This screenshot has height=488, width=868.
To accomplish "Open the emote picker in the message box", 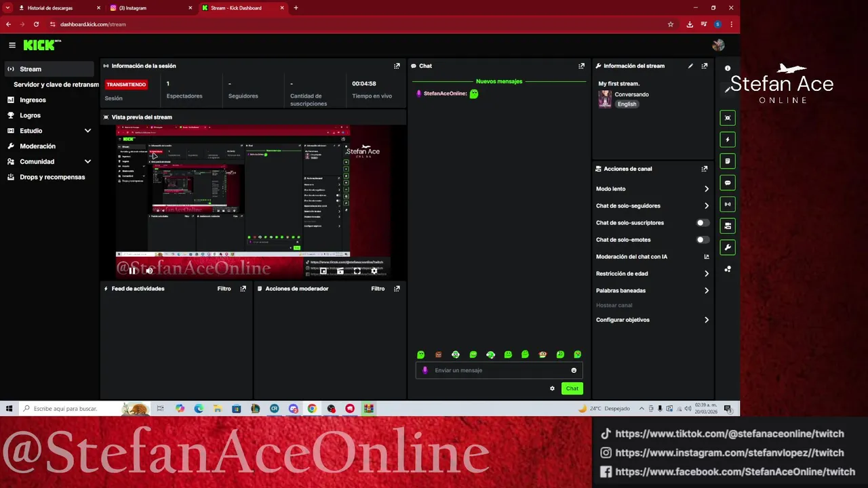I will [574, 370].
